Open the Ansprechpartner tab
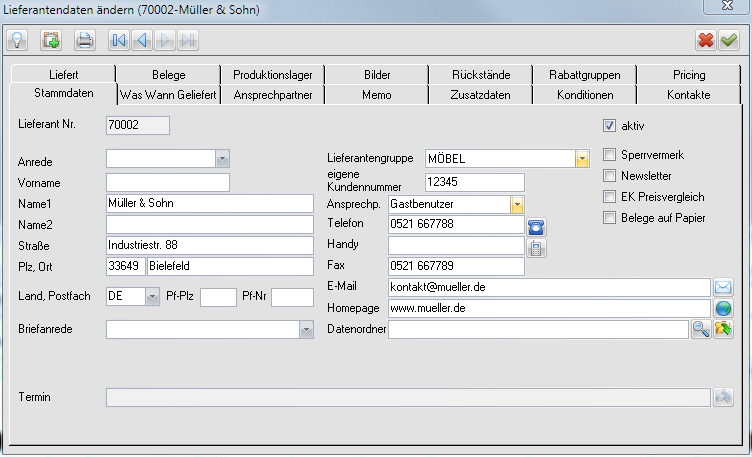The height and width of the screenshot is (457, 752). tap(272, 95)
